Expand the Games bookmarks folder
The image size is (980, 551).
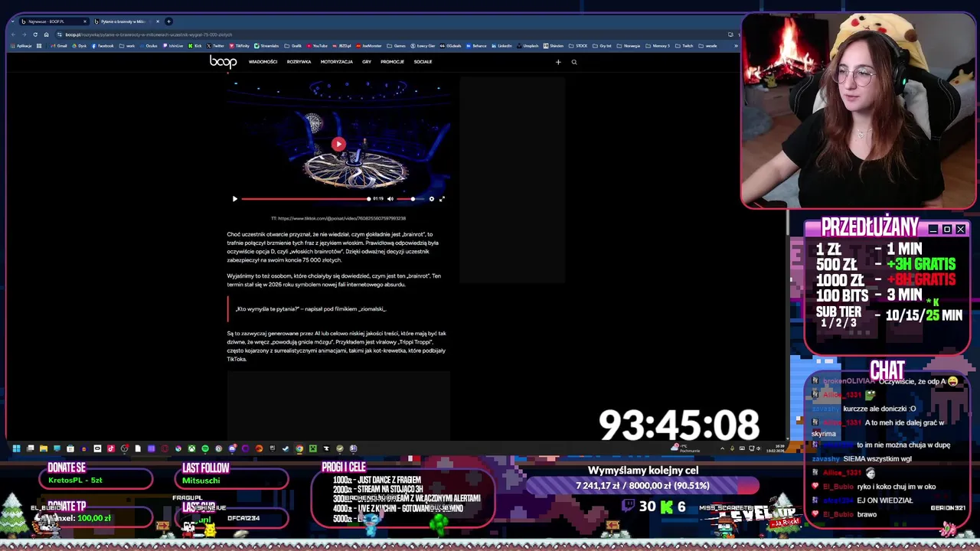tap(397, 46)
